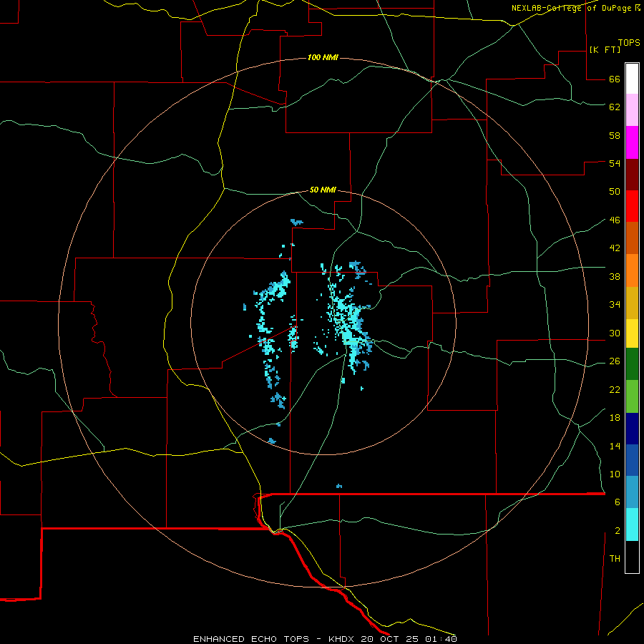This screenshot has width=644, height=644.
Task: Click the '14' legend value
Action: [615, 446]
